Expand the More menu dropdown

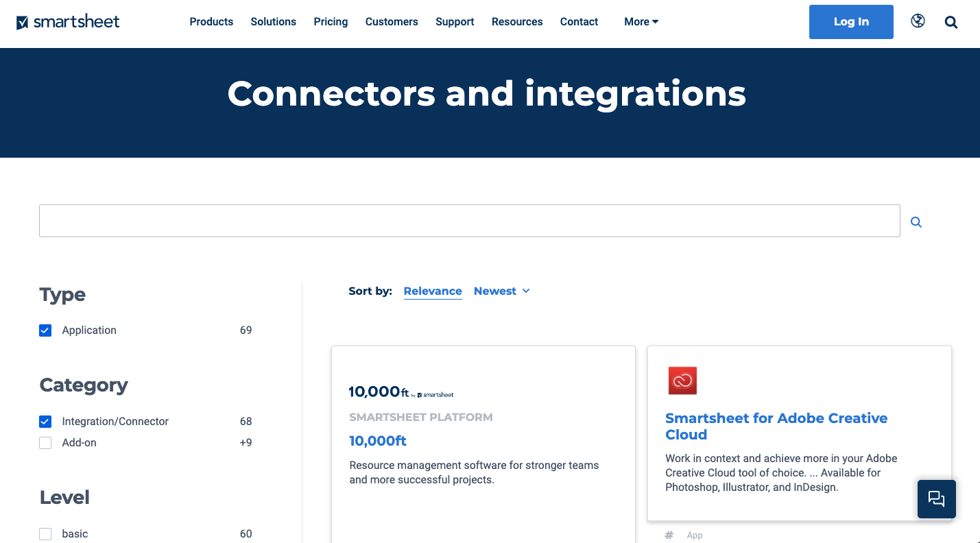(x=641, y=22)
